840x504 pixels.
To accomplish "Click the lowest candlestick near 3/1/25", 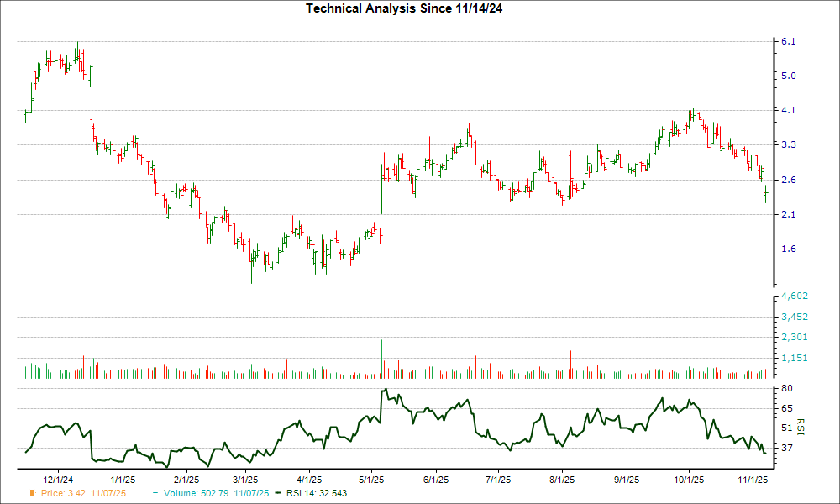I will (252, 269).
